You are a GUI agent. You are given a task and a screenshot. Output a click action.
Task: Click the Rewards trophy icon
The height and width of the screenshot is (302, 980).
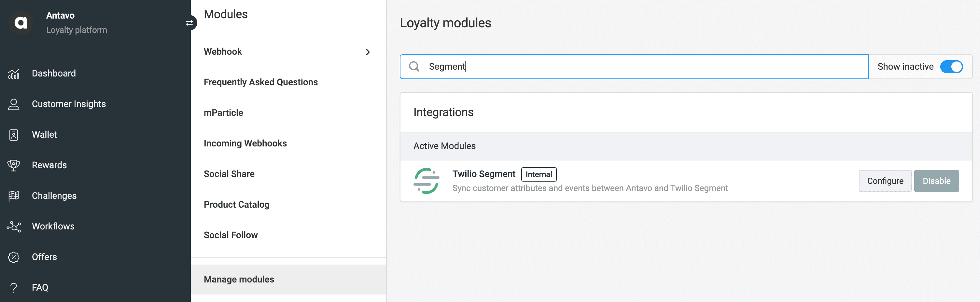coord(14,165)
